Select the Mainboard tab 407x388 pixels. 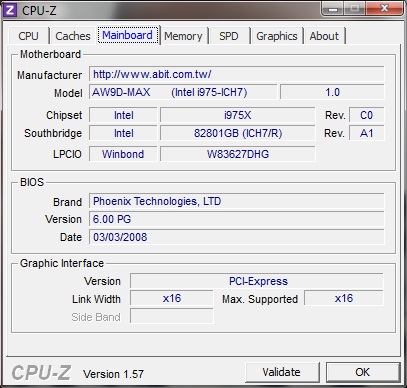(128, 35)
